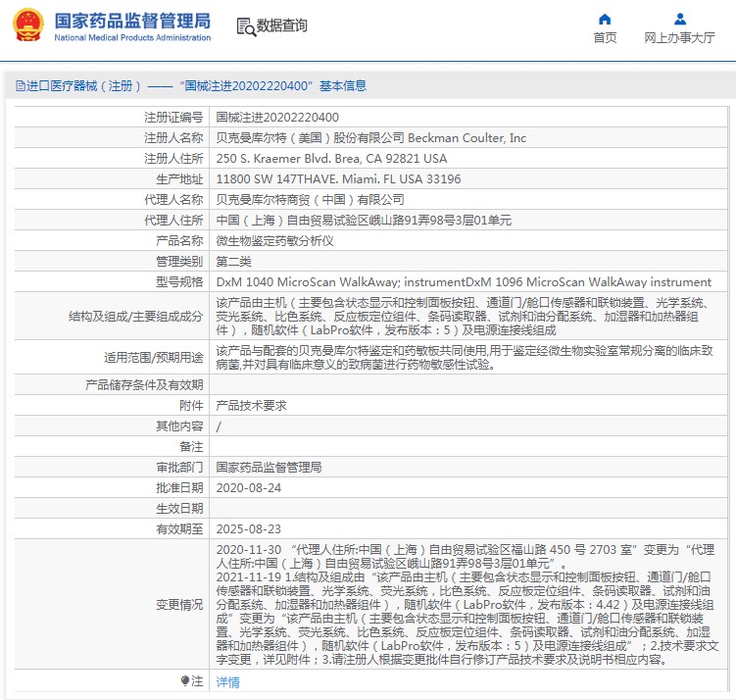Select agent name 贝克曼库尔特商贸（中国）有限公司

tap(310, 200)
